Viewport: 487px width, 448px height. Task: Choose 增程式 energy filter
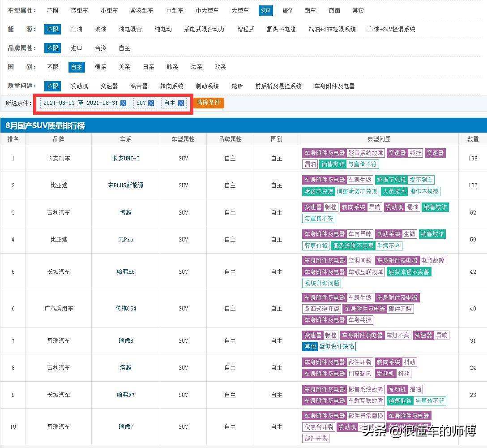[246, 29]
